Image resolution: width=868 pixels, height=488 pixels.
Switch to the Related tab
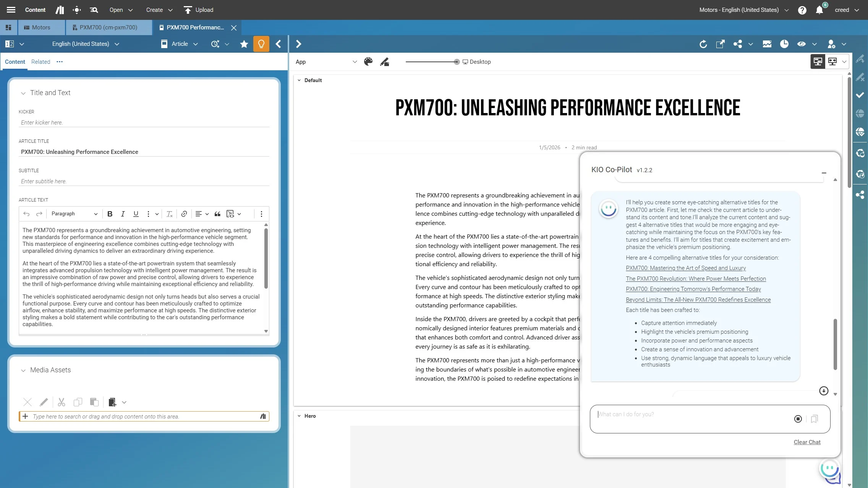click(40, 62)
